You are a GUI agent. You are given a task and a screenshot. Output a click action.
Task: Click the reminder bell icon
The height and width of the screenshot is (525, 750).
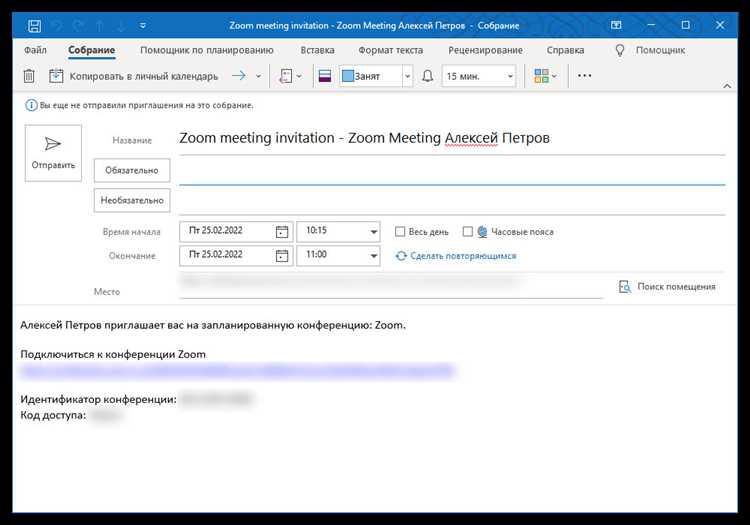pyautogui.click(x=428, y=76)
